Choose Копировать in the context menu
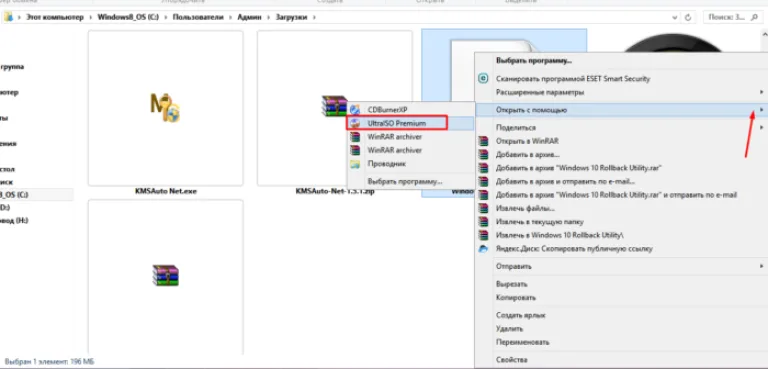 click(516, 297)
